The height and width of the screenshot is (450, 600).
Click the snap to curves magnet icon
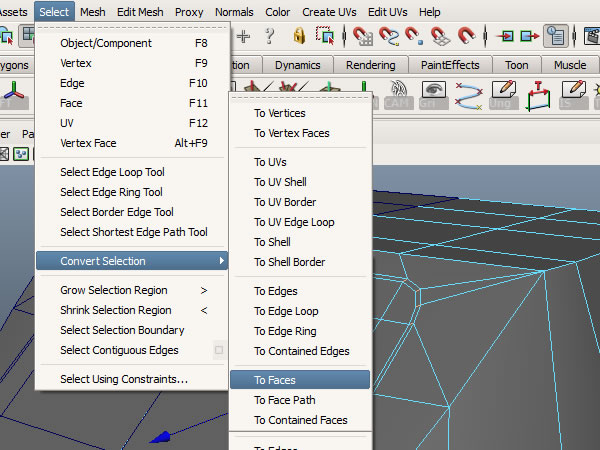point(388,35)
